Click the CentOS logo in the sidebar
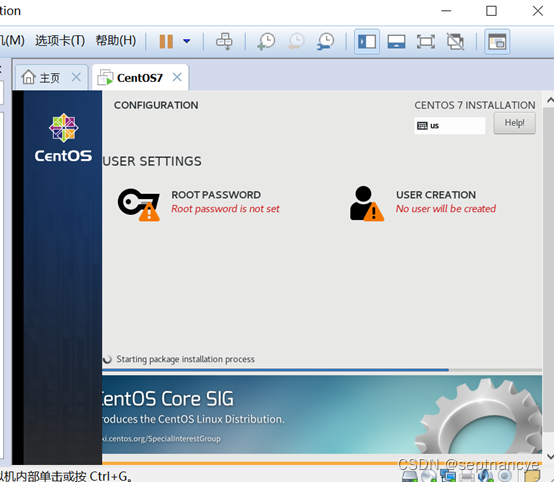This screenshot has width=554, height=482. (63, 138)
